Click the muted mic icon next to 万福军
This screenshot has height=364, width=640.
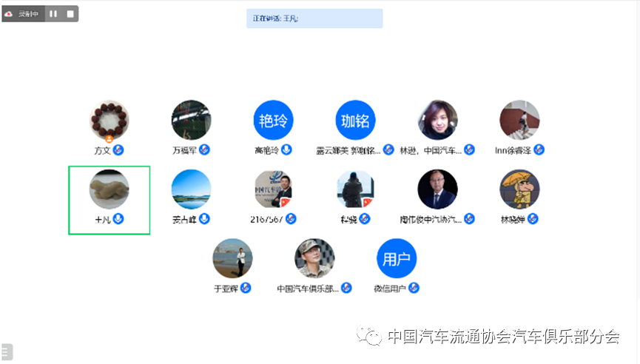[x=204, y=149]
